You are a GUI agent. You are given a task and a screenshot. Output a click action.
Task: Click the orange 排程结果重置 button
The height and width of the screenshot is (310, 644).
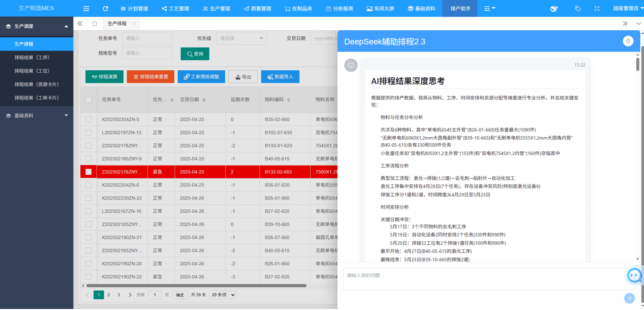150,77
